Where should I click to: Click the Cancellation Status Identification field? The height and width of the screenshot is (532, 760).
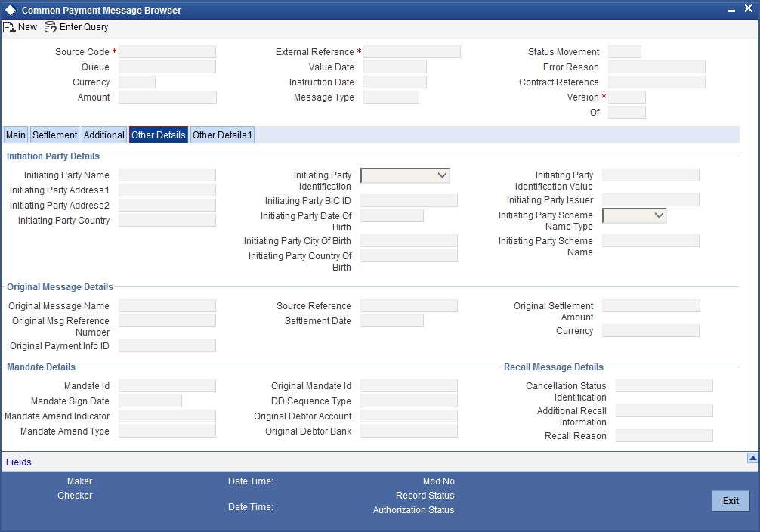coord(665,386)
